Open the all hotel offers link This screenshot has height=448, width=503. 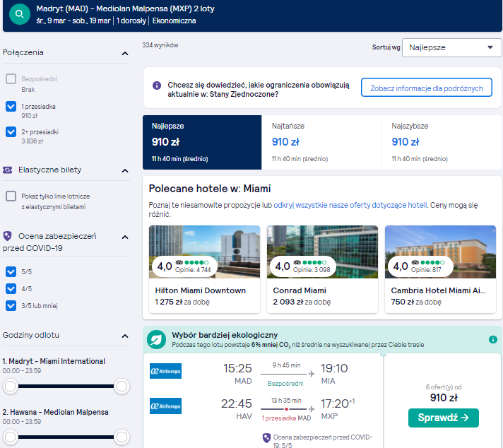point(350,205)
